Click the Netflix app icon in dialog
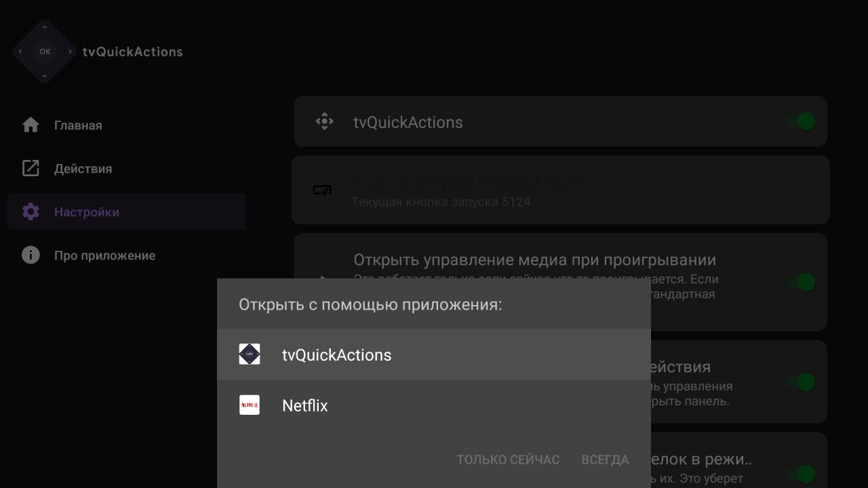Image resolution: width=868 pixels, height=488 pixels. pos(250,405)
